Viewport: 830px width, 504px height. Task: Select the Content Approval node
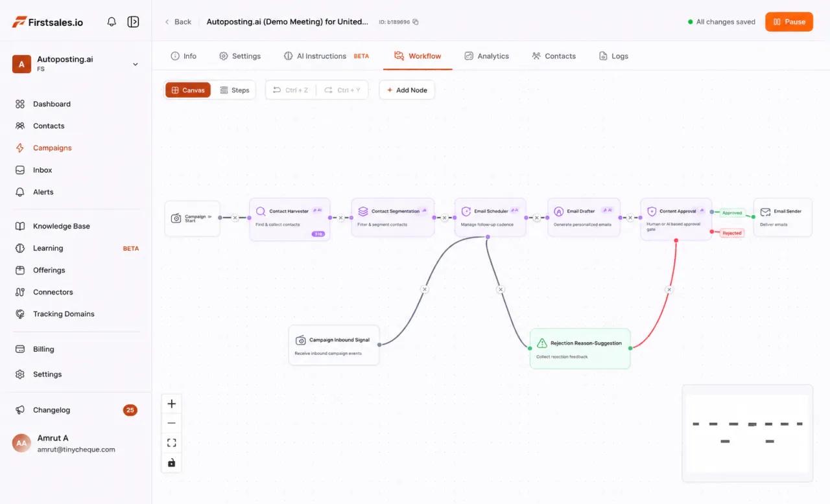[x=676, y=220]
